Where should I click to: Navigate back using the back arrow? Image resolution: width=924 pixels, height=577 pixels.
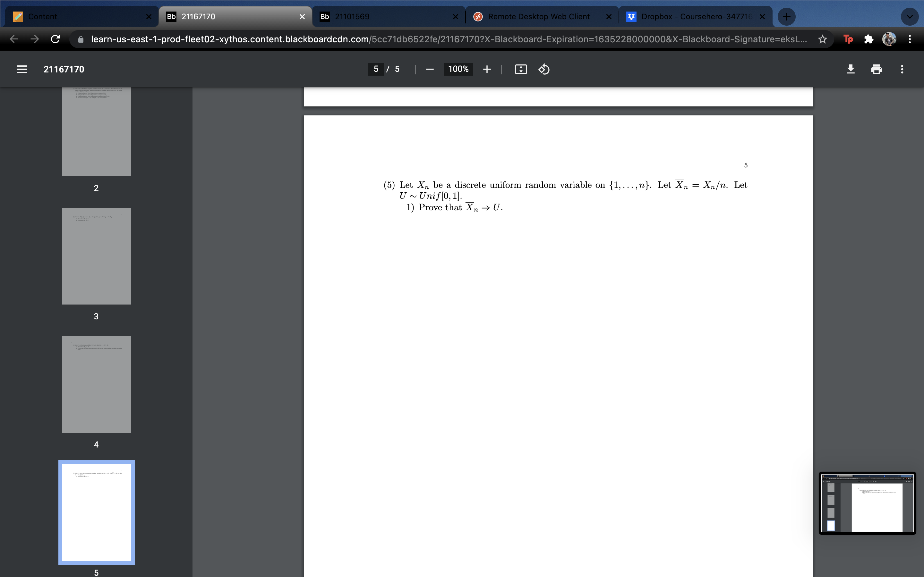14,39
